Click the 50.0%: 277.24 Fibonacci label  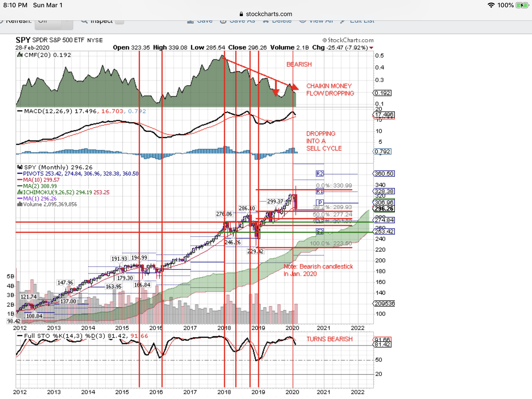point(332,215)
